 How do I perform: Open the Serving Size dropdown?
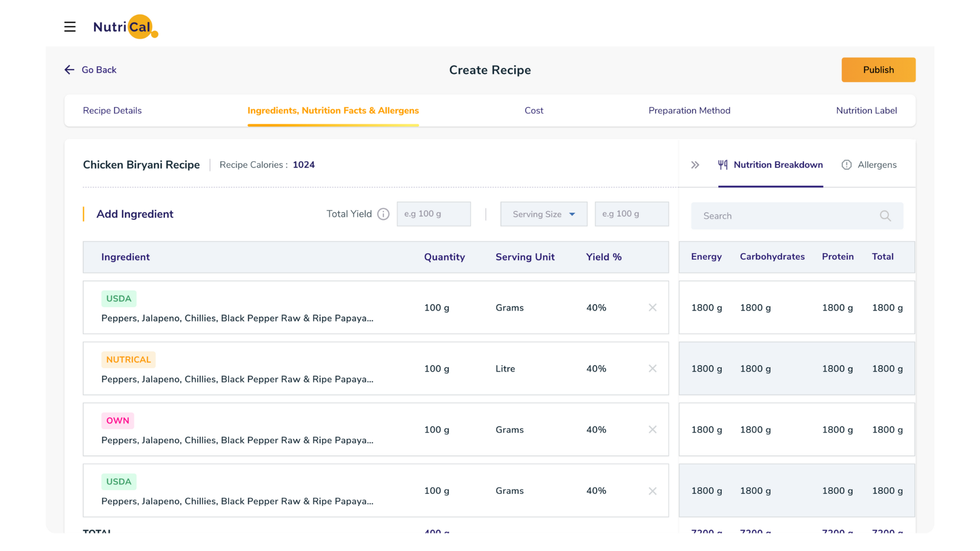pyautogui.click(x=544, y=214)
